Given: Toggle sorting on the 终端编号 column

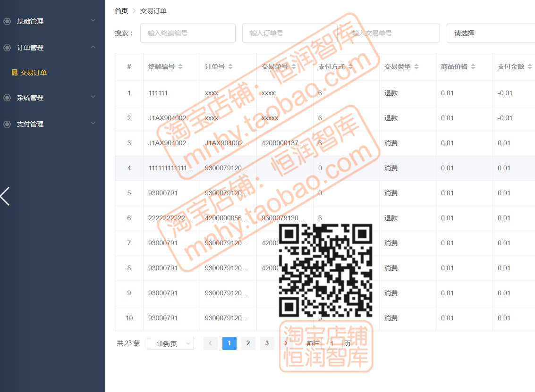Looking at the screenshot, I should tap(180, 67).
